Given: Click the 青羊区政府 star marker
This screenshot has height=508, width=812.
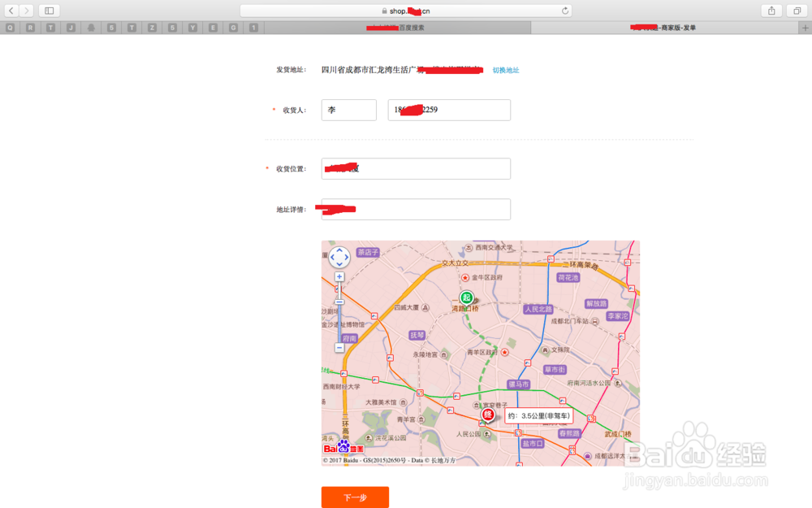Looking at the screenshot, I should pos(505,353).
